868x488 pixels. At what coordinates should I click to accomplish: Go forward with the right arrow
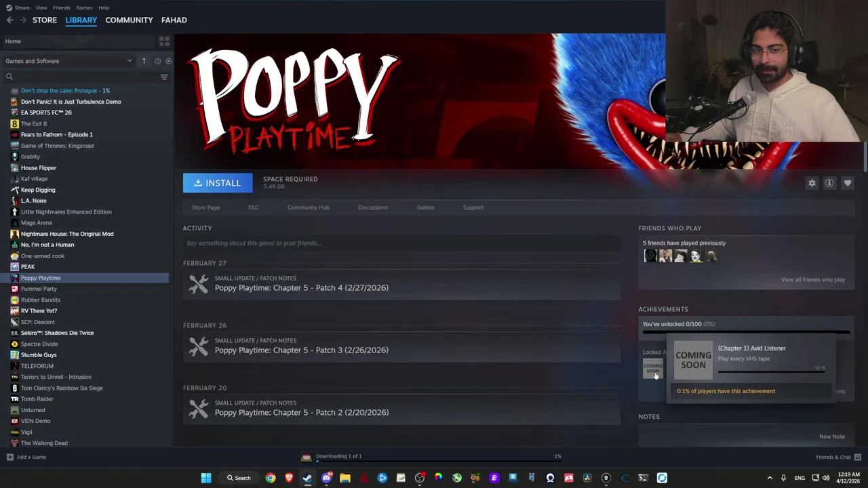tap(22, 20)
